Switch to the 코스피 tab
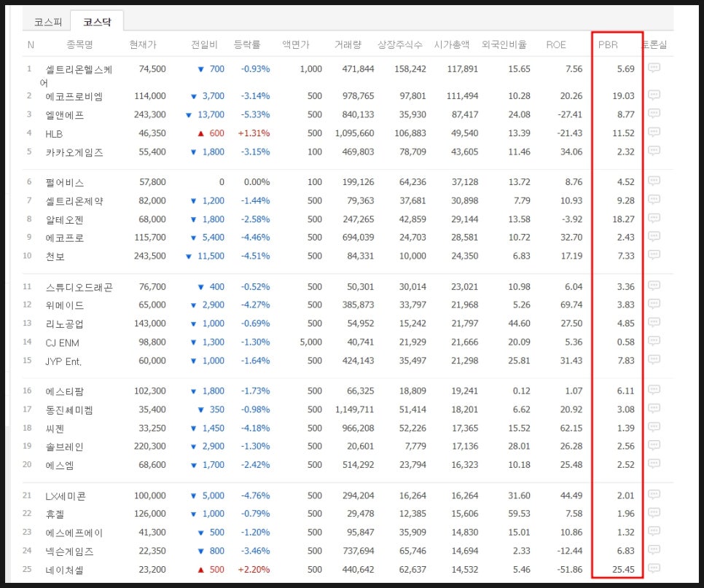Screen dimensions: 704x588 [x=48, y=22]
